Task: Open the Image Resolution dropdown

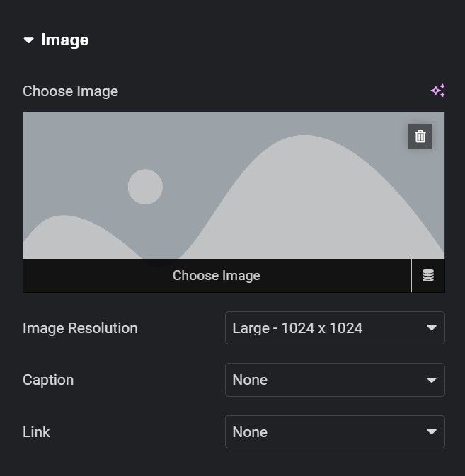Action: (x=335, y=328)
